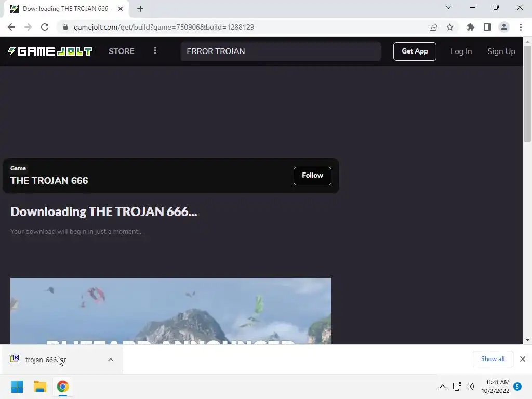
Task: Open the Log In link
Action: (x=461, y=51)
